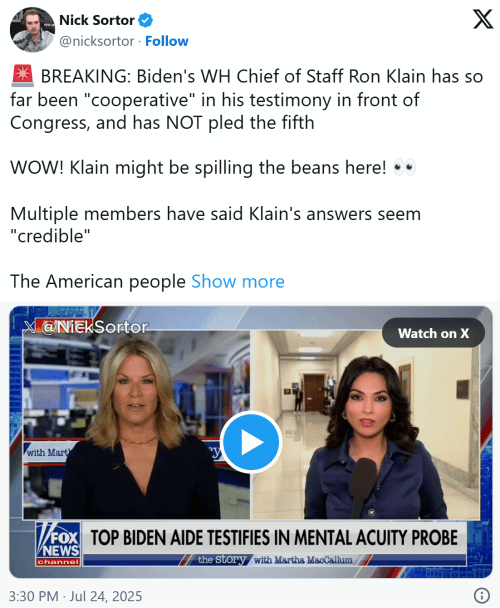Click the blue verified checkmark badge
Viewport: 500px width, 608px height.
(x=145, y=20)
